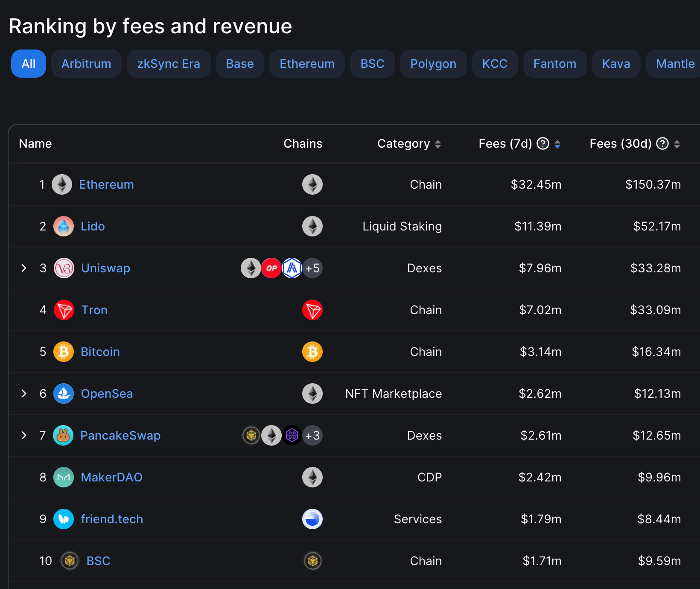
Task: Click the $150.37m 30-day fees value
Action: 653,184
